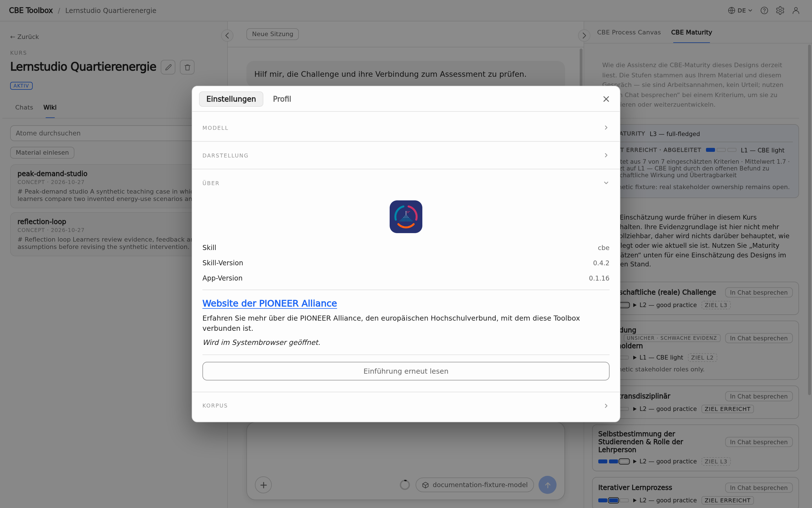This screenshot has width=812, height=508.
Task: Close the settings dialog with the X
Action: coord(606,99)
